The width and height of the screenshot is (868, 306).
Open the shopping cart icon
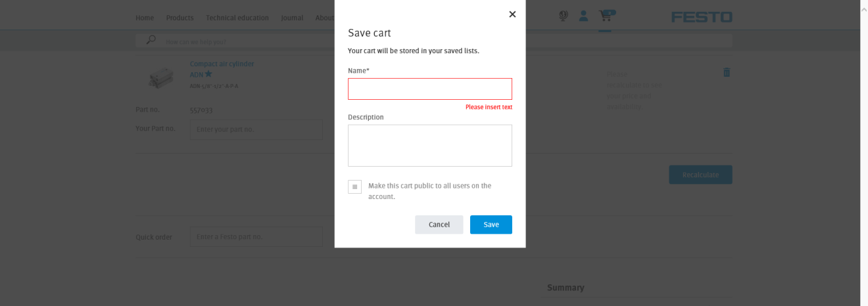(605, 16)
